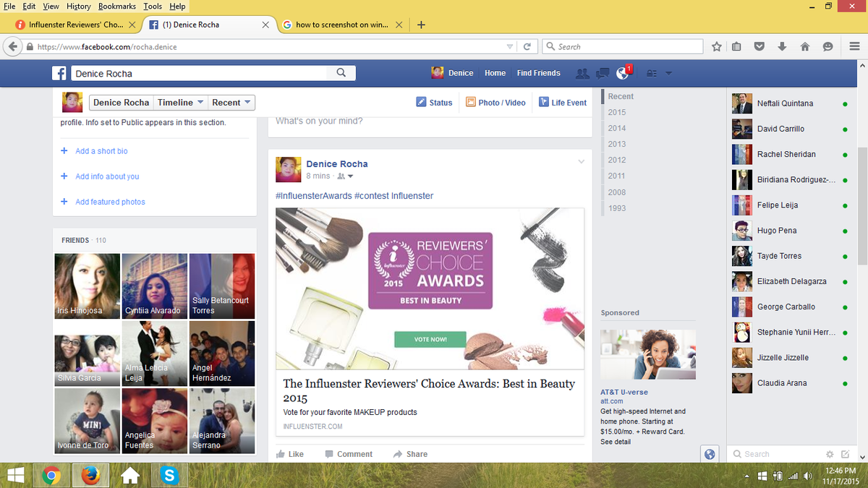The width and height of the screenshot is (868, 488).
Task: Open the Notifications globe icon
Action: [x=621, y=73]
